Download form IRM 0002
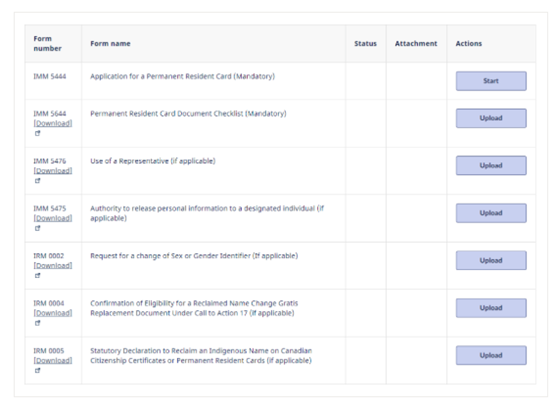Image resolution: width=558 pixels, height=410 pixels. (53, 266)
